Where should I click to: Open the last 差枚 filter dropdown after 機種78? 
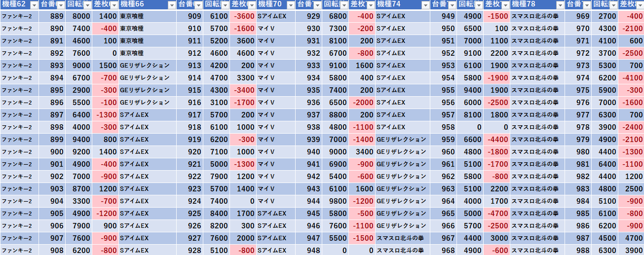pos(640,5)
